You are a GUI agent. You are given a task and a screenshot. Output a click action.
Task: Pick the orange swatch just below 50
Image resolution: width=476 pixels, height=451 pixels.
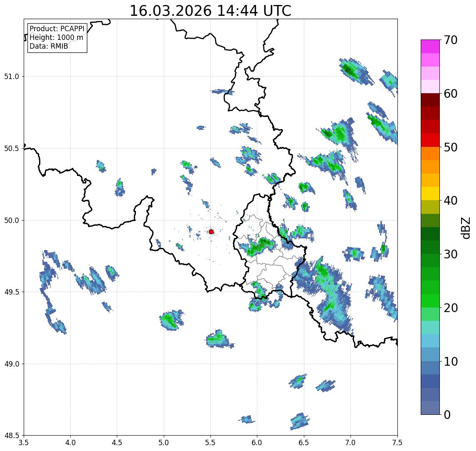pyautogui.click(x=430, y=154)
